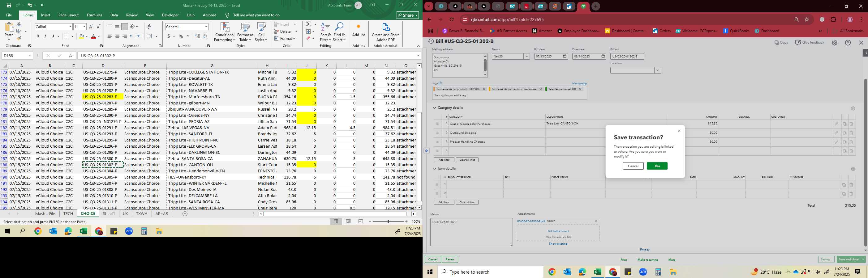Open Sort & Filter in Excel

point(325,32)
